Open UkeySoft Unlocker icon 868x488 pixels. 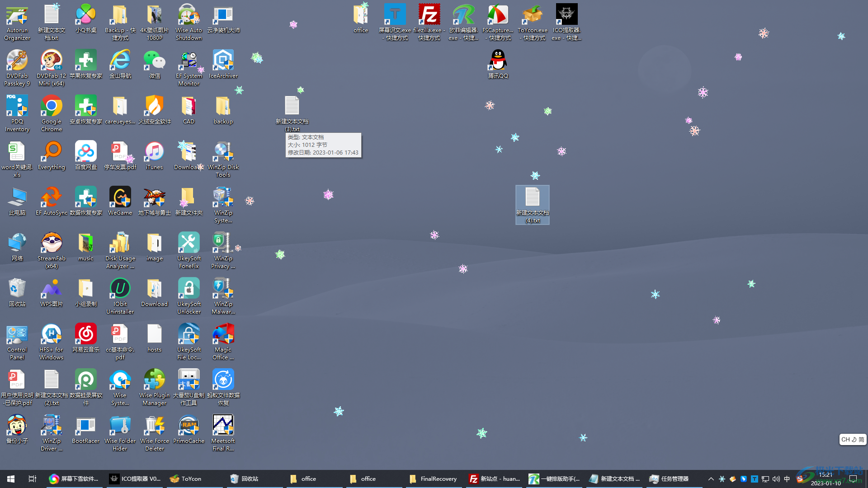point(189,296)
